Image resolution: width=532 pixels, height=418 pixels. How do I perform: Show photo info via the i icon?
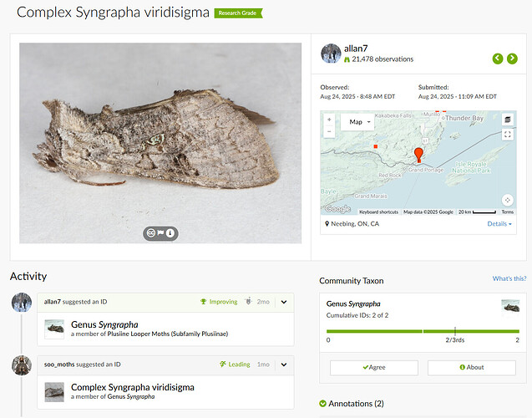(x=170, y=233)
